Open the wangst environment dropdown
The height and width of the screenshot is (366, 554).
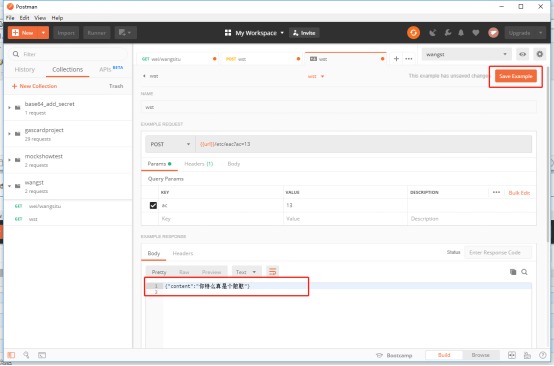pos(466,54)
